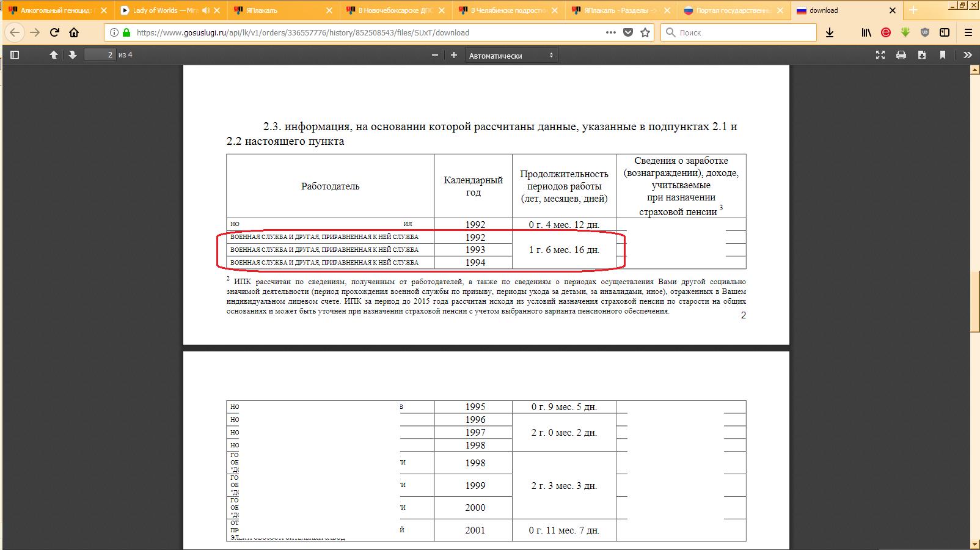Open the Downloads panel arrow
This screenshot has width=980, height=550.
[829, 32]
